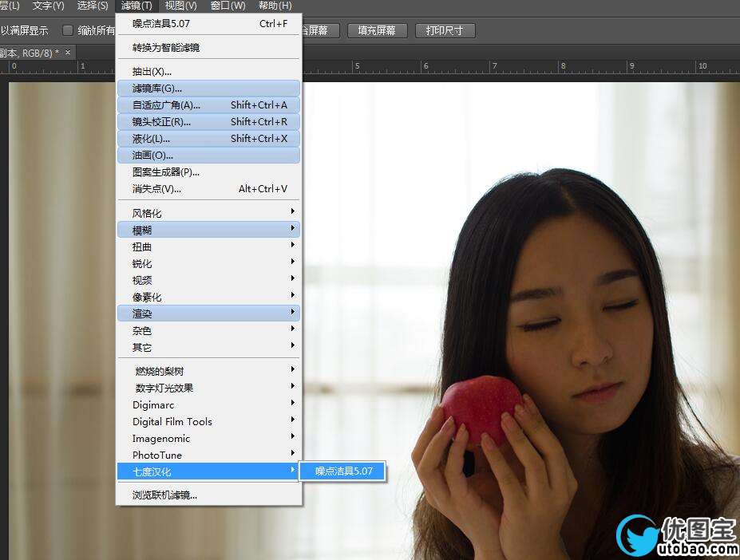This screenshot has height=560, width=740.
Task: Open the 帮助(H) menu
Action: tap(275, 6)
